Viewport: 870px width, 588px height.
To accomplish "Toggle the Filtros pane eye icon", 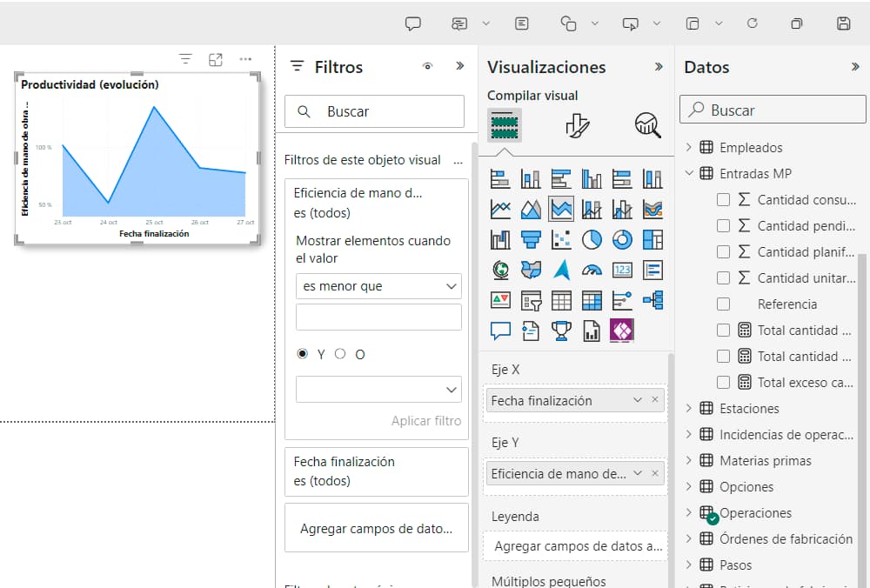I will [427, 67].
